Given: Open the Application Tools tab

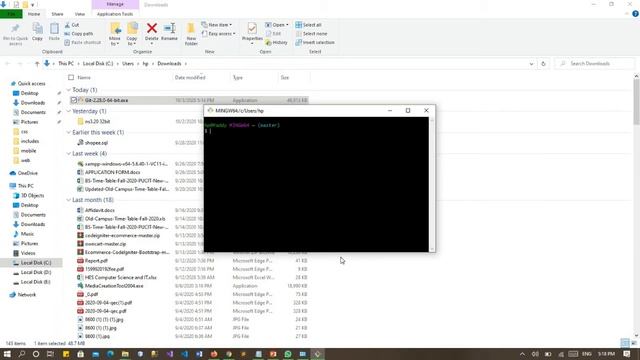Looking at the screenshot, I should [115, 14].
